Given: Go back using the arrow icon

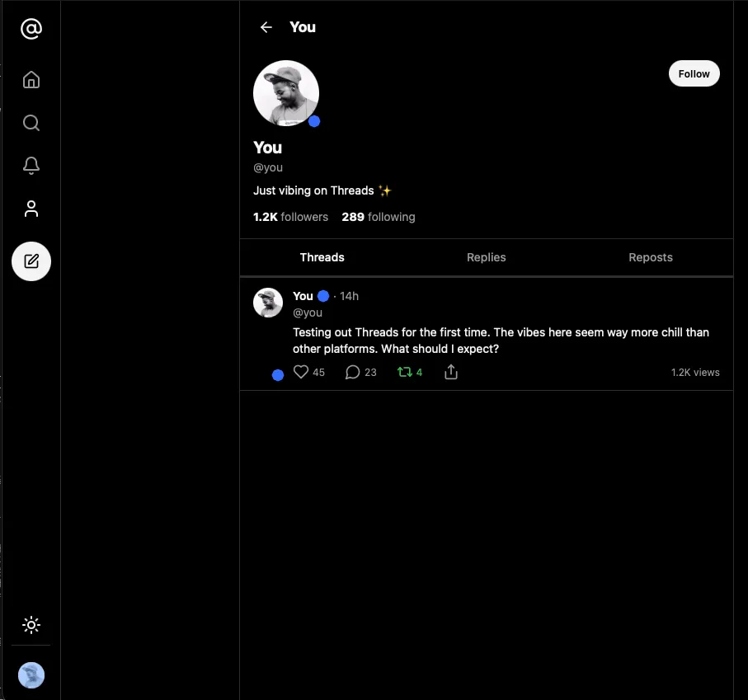Looking at the screenshot, I should [266, 27].
